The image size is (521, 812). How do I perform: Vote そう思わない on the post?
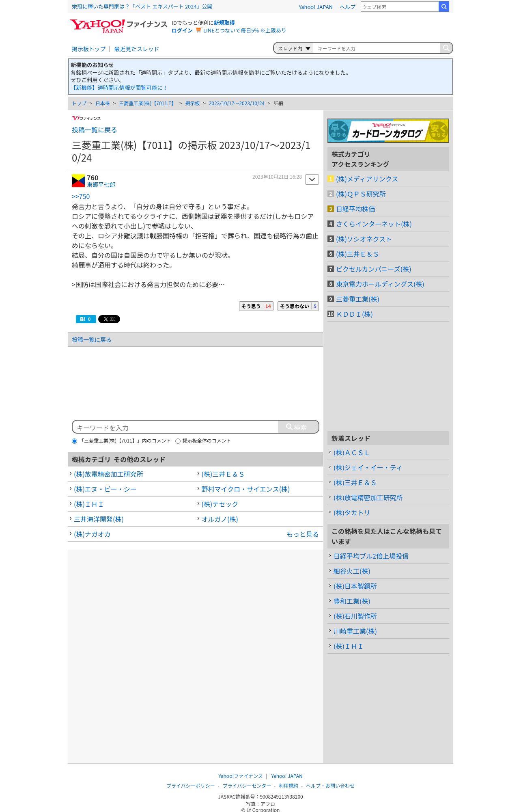298,306
